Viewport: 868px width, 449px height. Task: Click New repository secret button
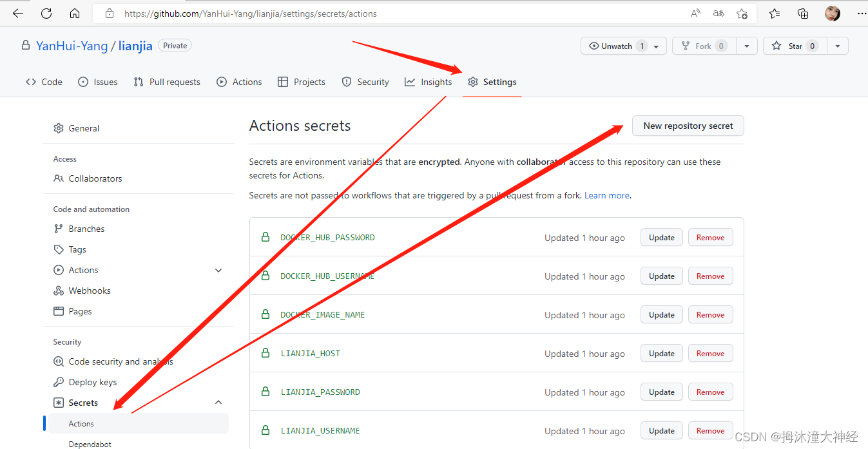tap(688, 126)
